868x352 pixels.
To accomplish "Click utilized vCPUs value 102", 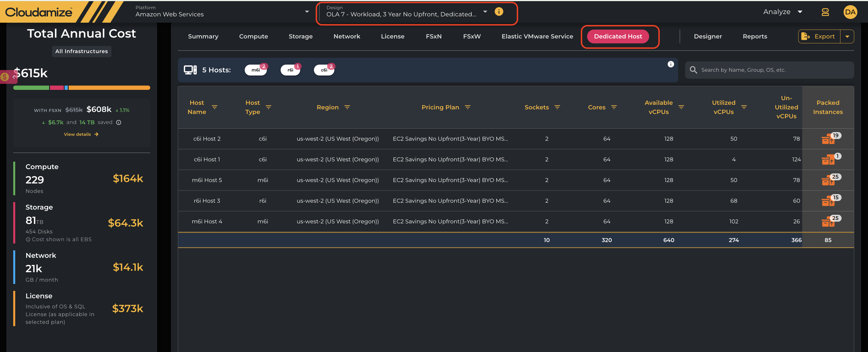I will click(734, 222).
